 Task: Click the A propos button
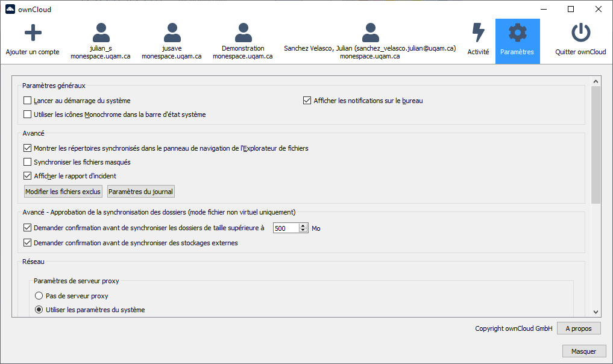(579, 328)
